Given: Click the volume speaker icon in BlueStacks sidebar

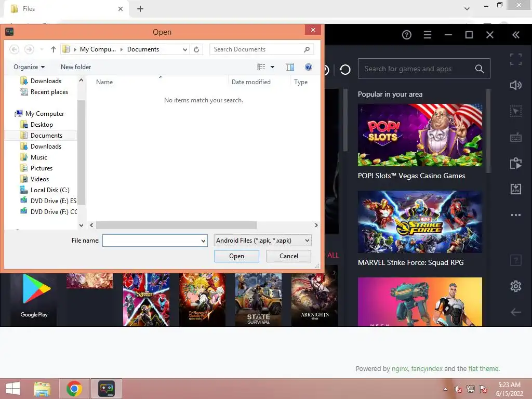Looking at the screenshot, I should click(516, 85).
